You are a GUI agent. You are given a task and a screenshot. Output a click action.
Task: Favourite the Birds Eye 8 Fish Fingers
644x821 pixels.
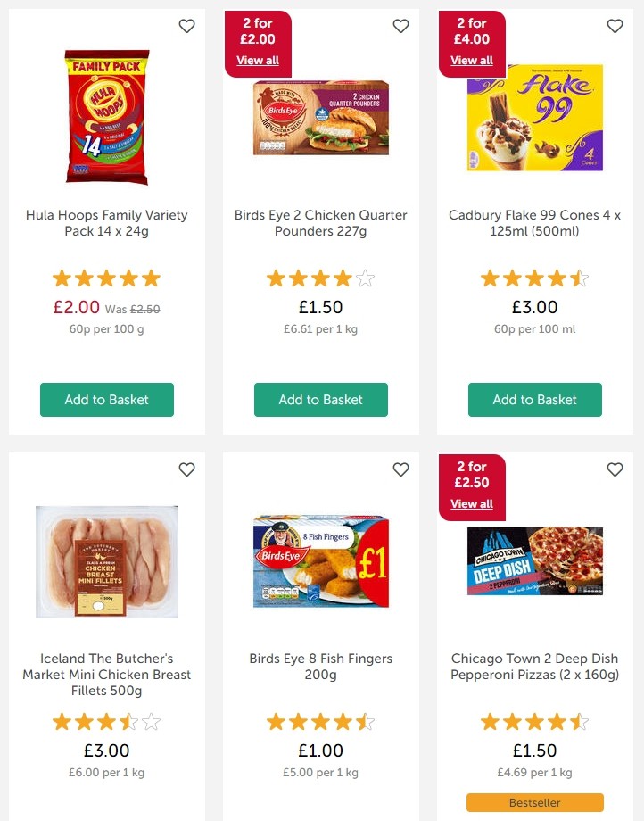pyautogui.click(x=400, y=469)
